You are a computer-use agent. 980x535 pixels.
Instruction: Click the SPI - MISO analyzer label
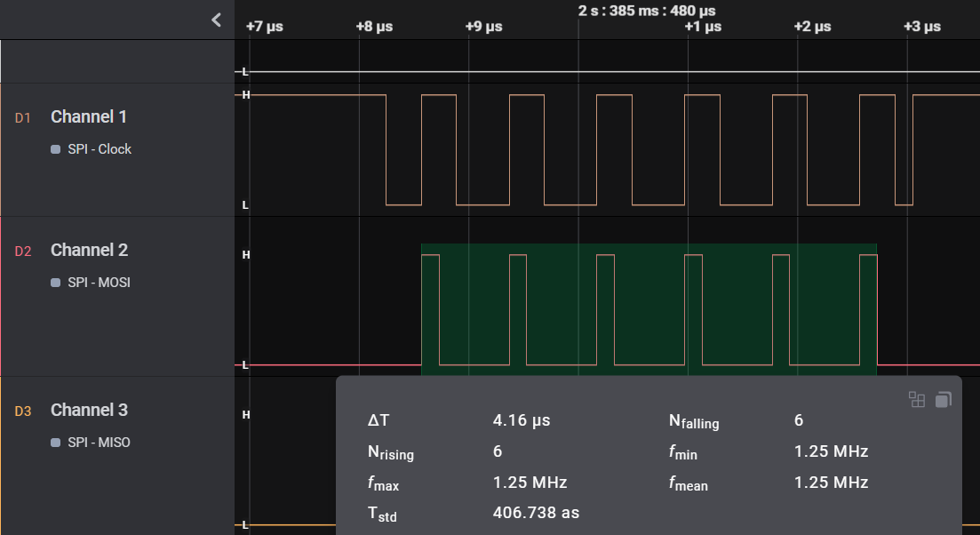(x=99, y=443)
